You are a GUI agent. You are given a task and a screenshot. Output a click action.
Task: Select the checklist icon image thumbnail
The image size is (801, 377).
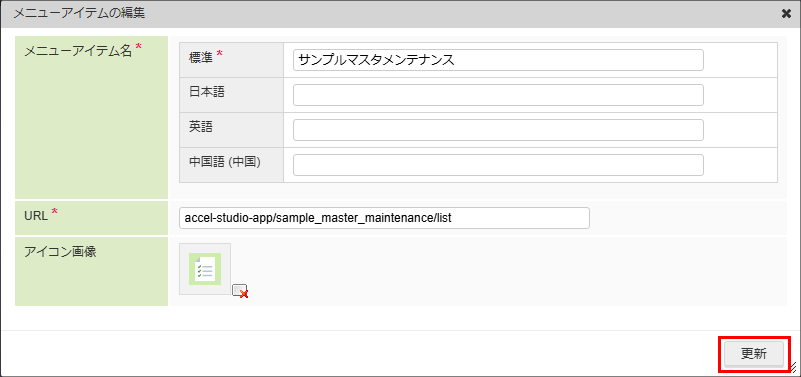[205, 269]
